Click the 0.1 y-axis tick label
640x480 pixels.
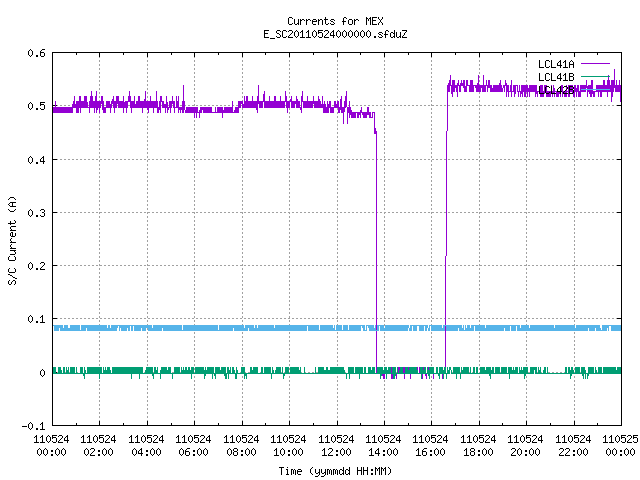click(36, 319)
